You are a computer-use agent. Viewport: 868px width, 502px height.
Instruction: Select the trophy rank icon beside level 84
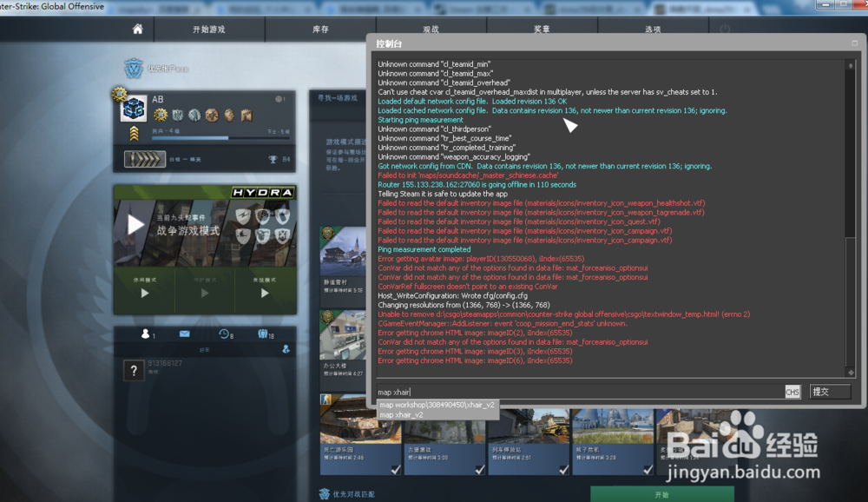273,159
